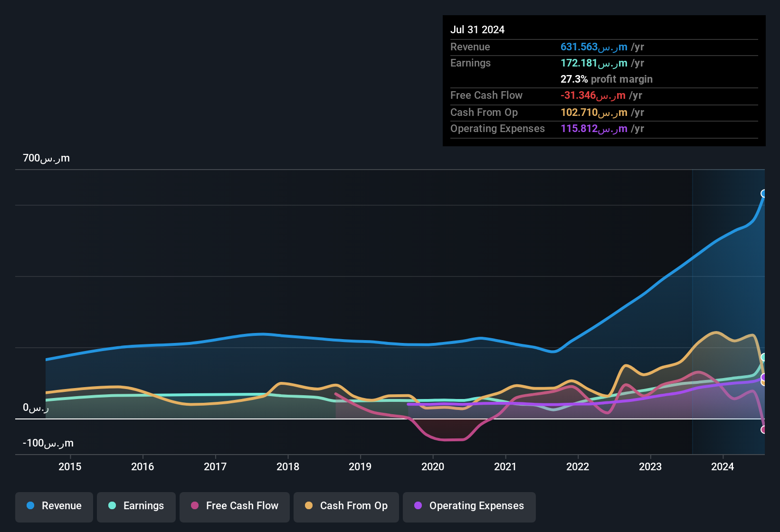
Task: Click the pink Free Cash Flow color swatch
Action: [195, 506]
